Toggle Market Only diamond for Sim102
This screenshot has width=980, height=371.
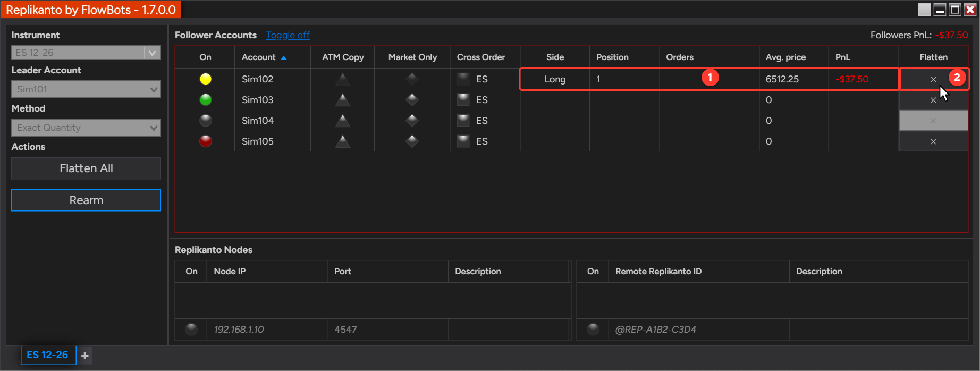click(412, 79)
